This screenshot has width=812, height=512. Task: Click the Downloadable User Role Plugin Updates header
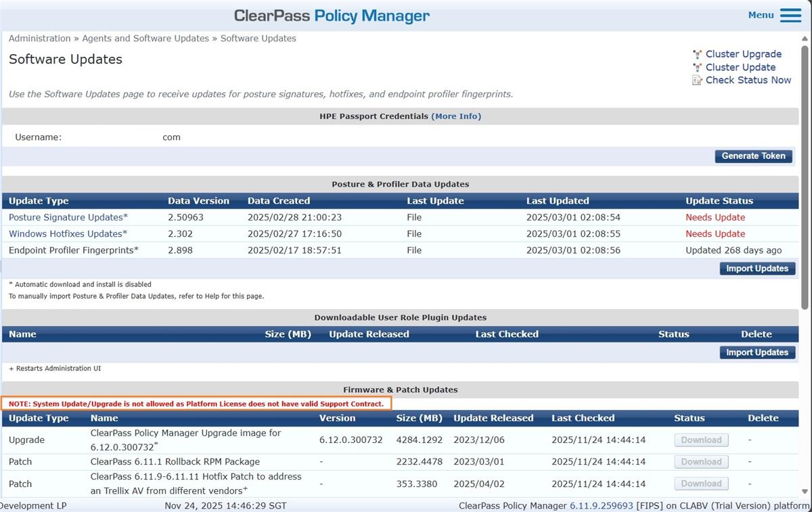pyautogui.click(x=400, y=317)
